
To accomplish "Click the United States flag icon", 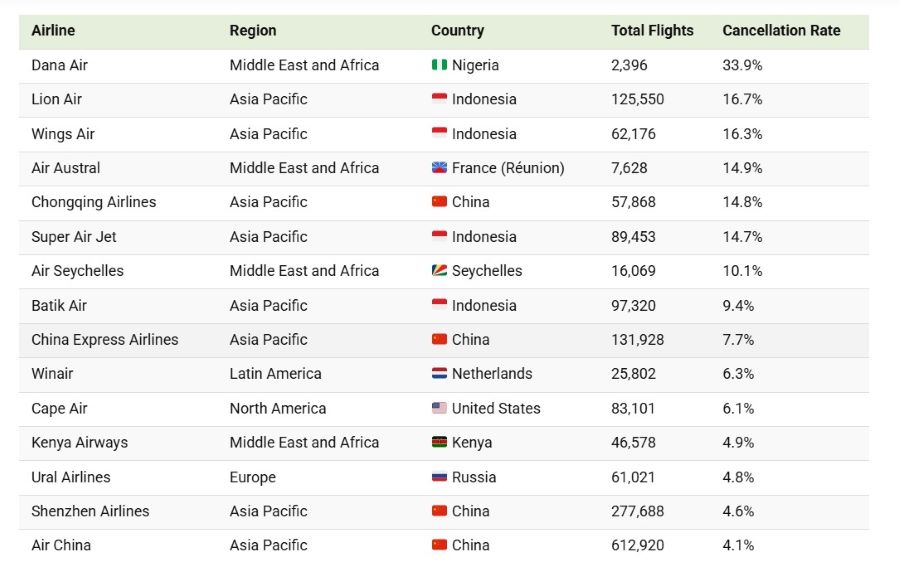I will click(x=439, y=408).
